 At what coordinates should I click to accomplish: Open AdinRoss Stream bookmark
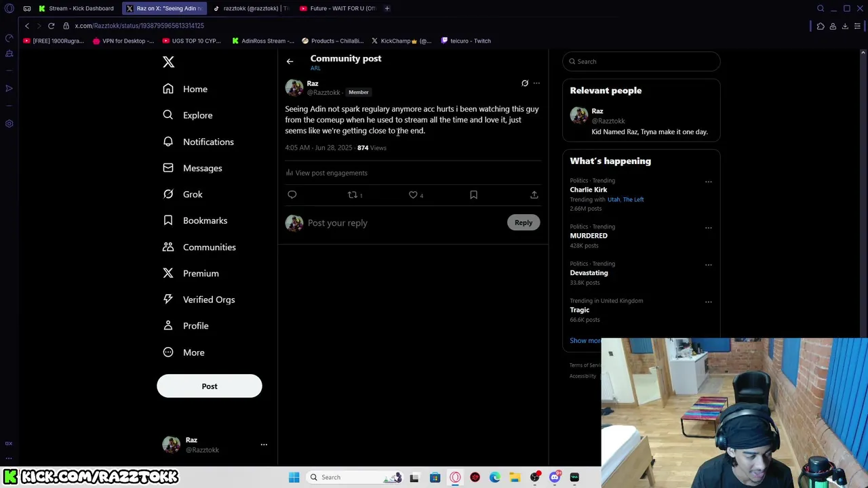coord(263,41)
